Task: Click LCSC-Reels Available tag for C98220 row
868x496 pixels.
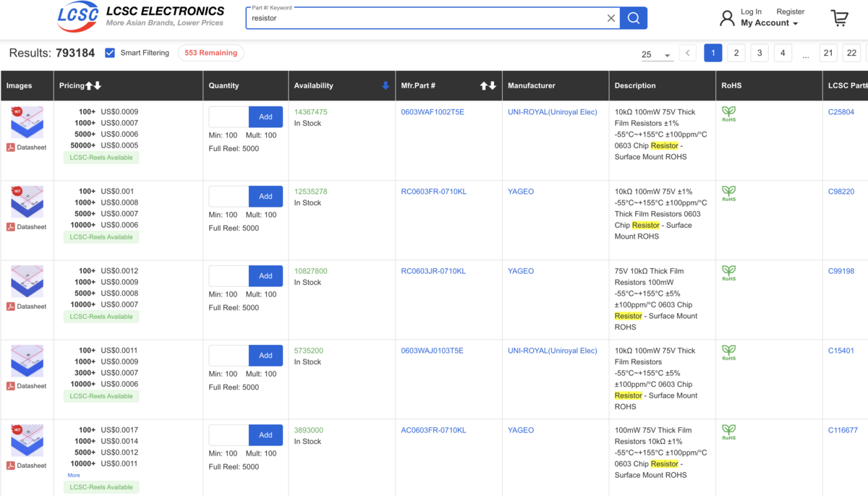Action: coord(101,237)
